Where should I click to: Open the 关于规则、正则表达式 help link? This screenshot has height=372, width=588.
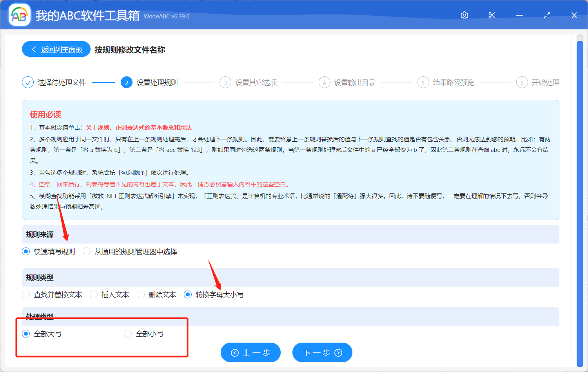coord(139,128)
